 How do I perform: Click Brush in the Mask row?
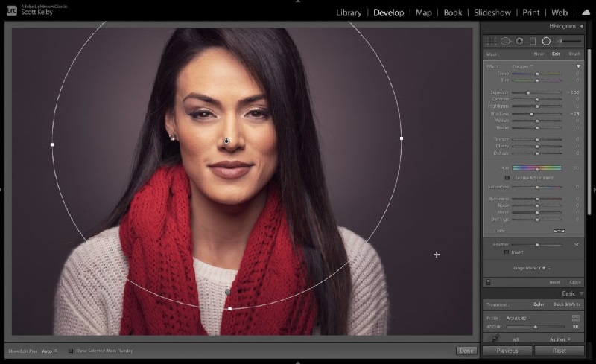tap(574, 54)
